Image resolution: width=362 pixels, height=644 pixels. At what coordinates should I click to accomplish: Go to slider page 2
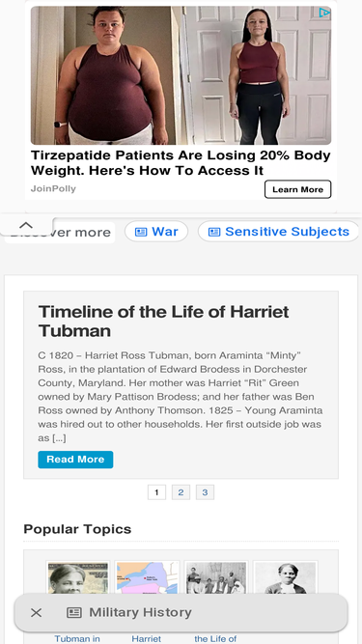coord(181,492)
